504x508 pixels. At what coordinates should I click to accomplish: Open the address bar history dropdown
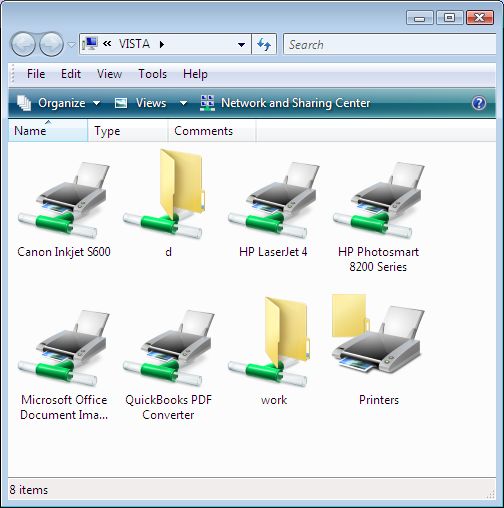tap(242, 44)
